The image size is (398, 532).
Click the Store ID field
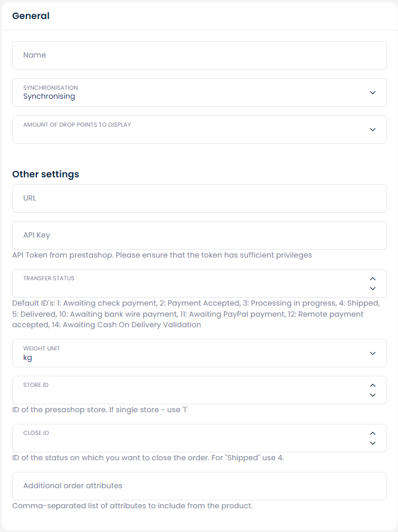coord(190,391)
